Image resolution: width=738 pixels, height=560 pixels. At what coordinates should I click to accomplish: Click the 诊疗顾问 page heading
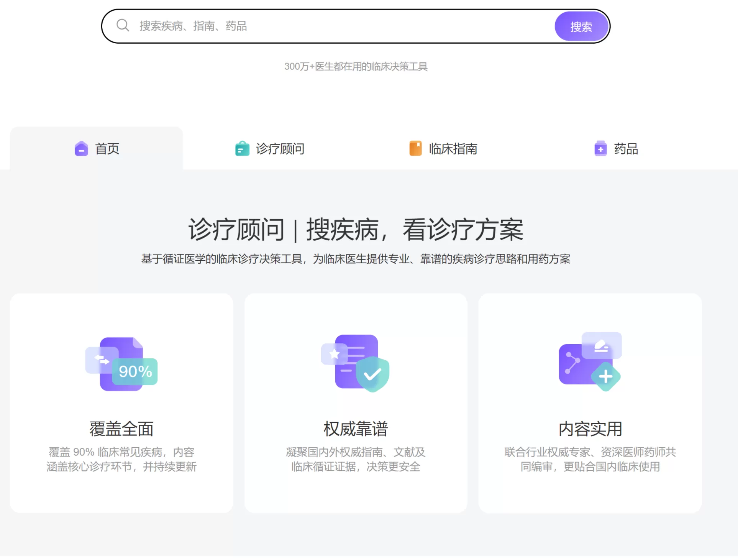pos(356,229)
